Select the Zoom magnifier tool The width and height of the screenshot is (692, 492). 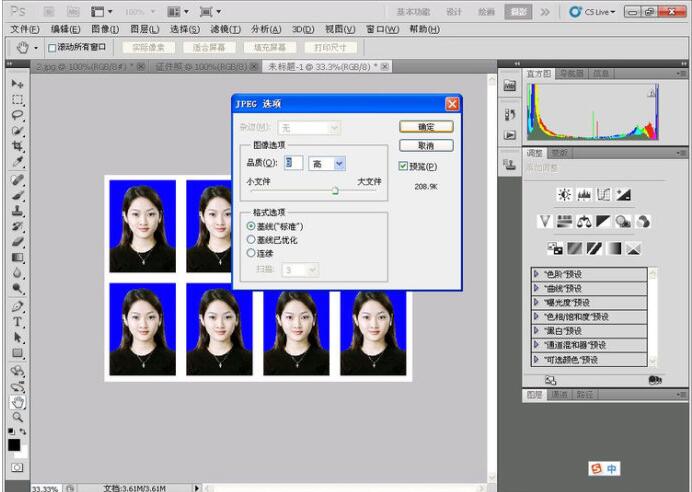point(17,416)
